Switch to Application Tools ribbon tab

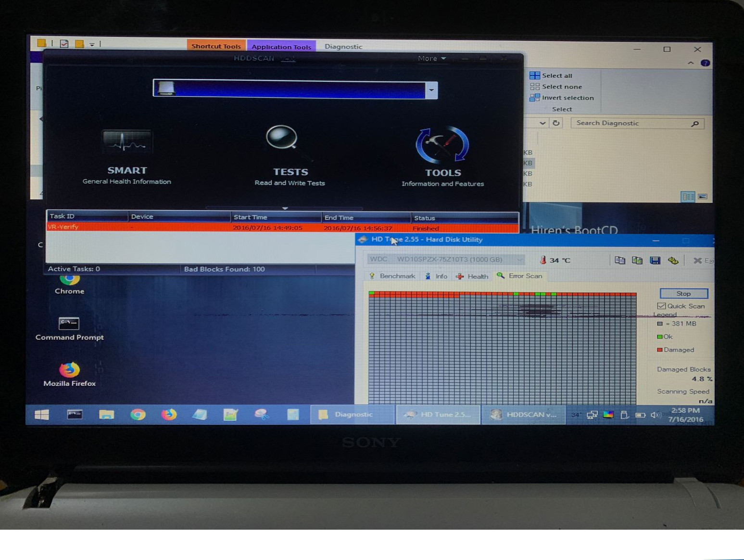pos(281,47)
